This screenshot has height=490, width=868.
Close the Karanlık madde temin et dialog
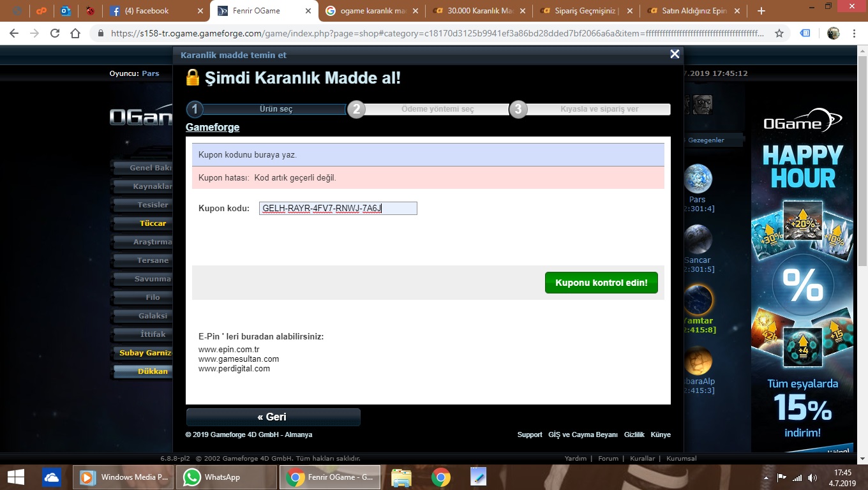[675, 54]
